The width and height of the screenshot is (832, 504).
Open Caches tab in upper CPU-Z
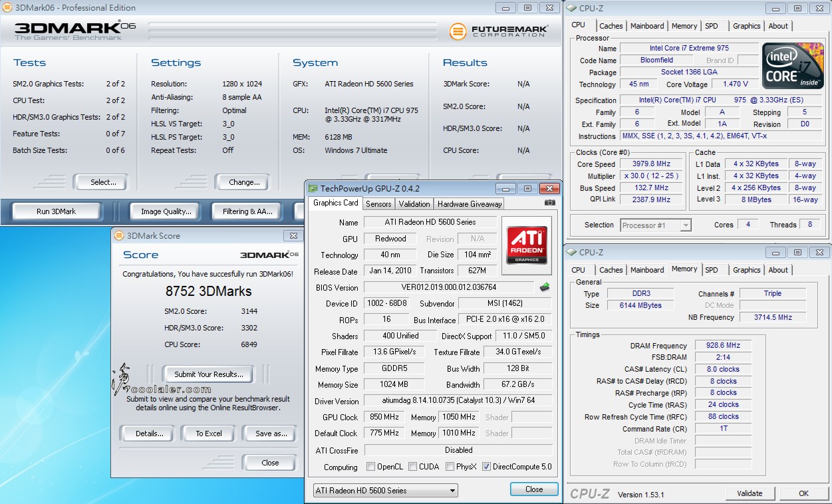click(611, 26)
